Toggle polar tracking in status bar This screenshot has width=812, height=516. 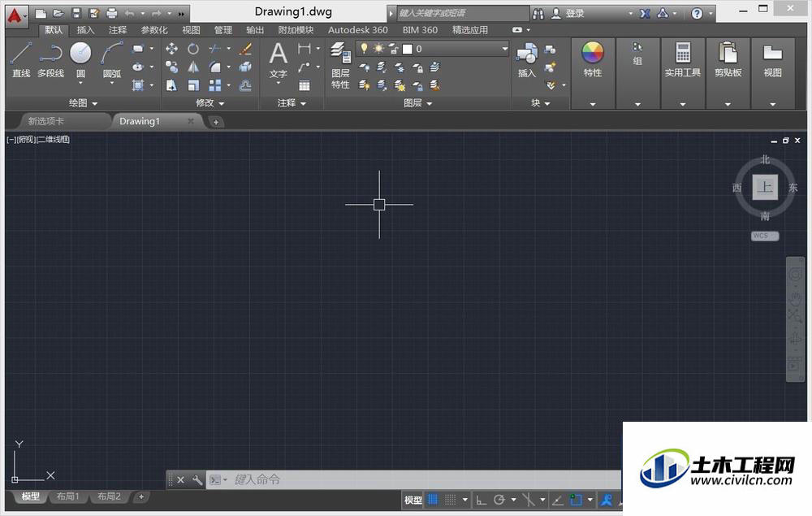point(499,500)
